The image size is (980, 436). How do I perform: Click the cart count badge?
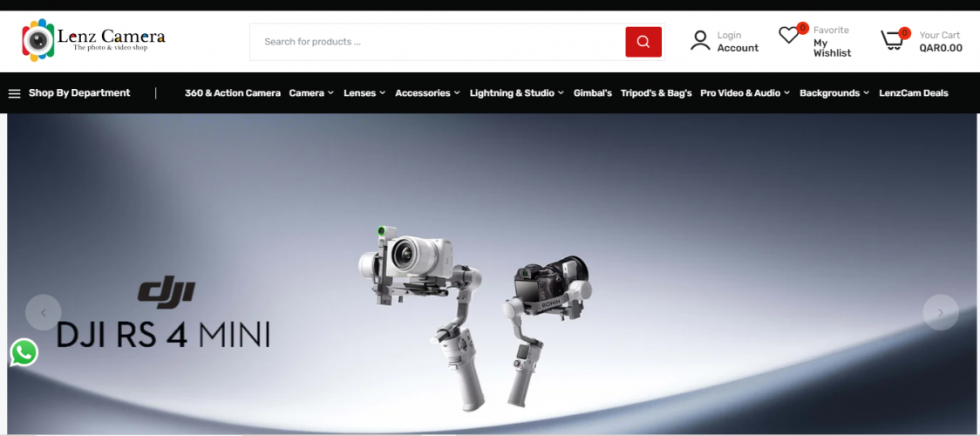[x=904, y=33]
